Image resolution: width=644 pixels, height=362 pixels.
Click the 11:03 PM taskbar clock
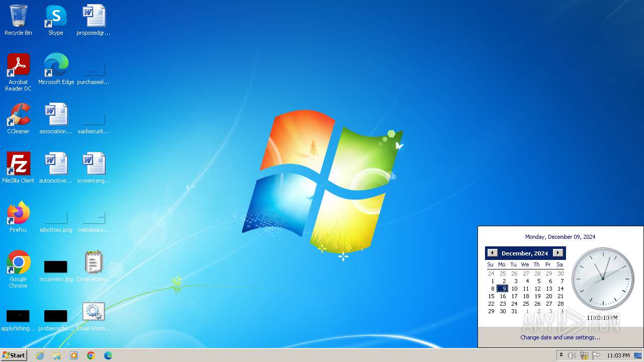pyautogui.click(x=618, y=355)
